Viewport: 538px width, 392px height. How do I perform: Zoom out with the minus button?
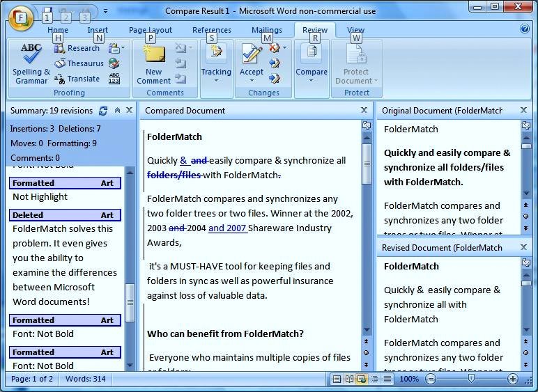431,379
